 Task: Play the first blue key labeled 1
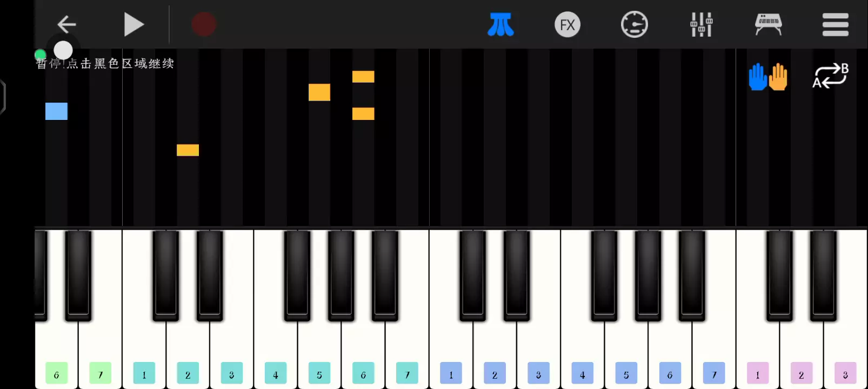(x=451, y=373)
